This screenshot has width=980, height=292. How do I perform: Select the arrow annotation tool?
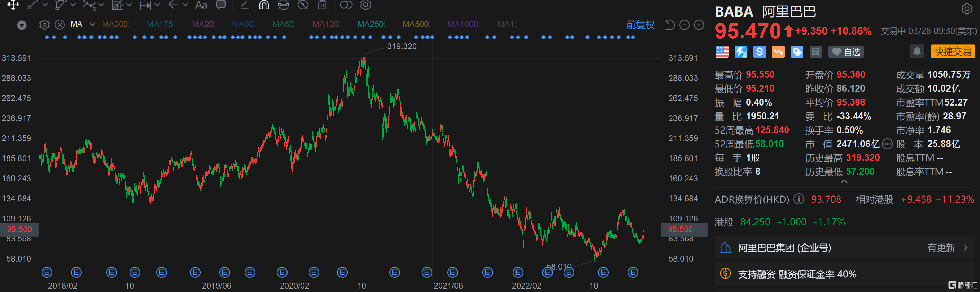click(173, 4)
